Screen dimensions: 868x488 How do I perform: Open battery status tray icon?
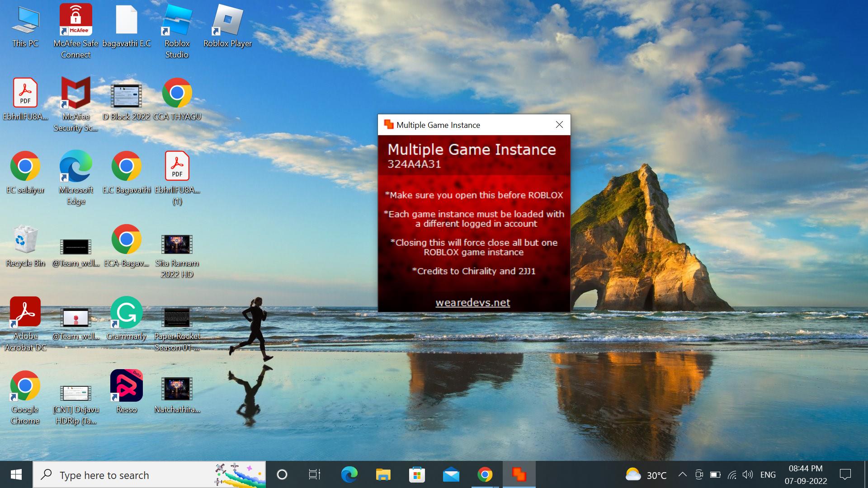(x=715, y=474)
